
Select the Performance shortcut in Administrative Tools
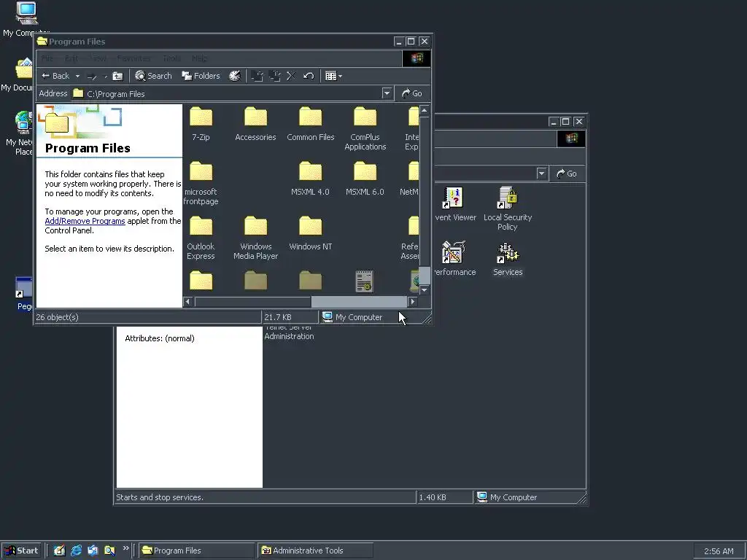pos(454,260)
